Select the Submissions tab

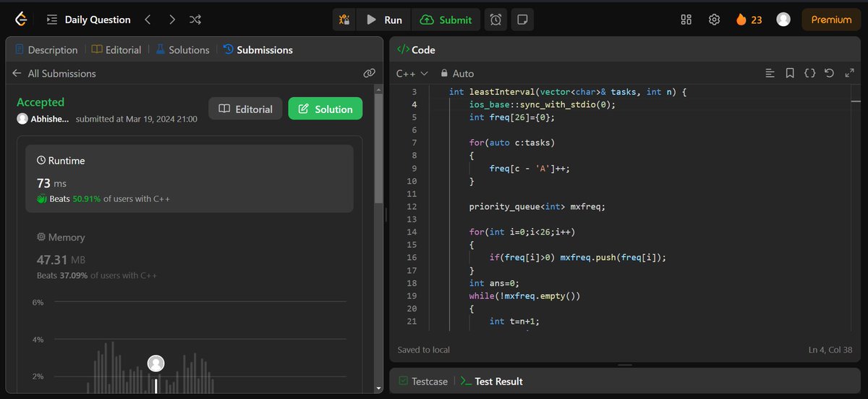258,50
